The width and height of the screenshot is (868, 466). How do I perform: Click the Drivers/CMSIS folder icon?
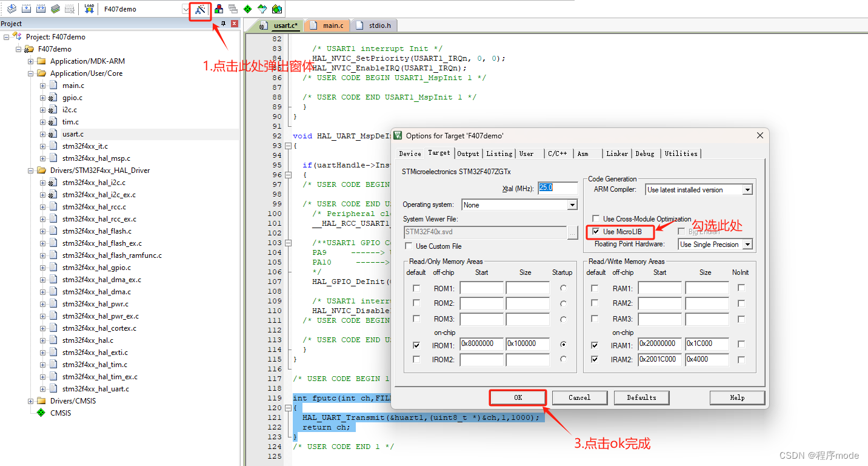[41, 401]
